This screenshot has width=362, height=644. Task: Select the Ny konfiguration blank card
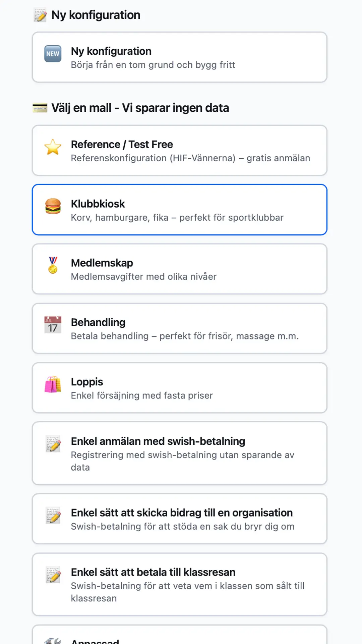click(x=180, y=57)
